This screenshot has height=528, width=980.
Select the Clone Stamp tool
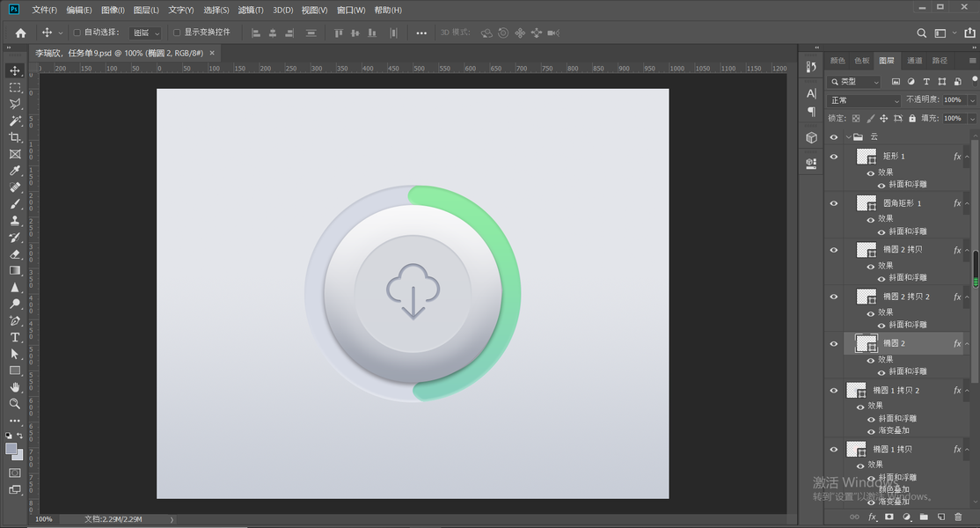[15, 221]
